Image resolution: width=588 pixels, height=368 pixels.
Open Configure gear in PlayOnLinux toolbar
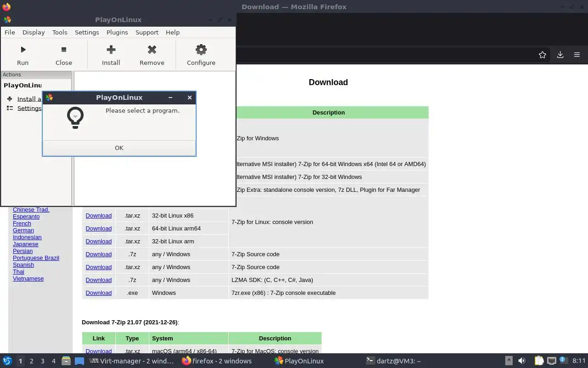[201, 50]
